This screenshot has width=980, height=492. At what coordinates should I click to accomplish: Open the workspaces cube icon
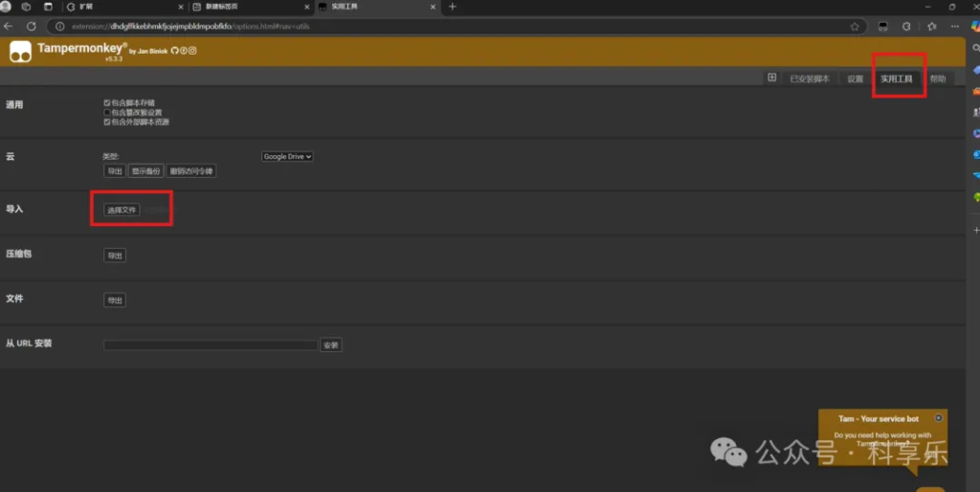point(26,7)
